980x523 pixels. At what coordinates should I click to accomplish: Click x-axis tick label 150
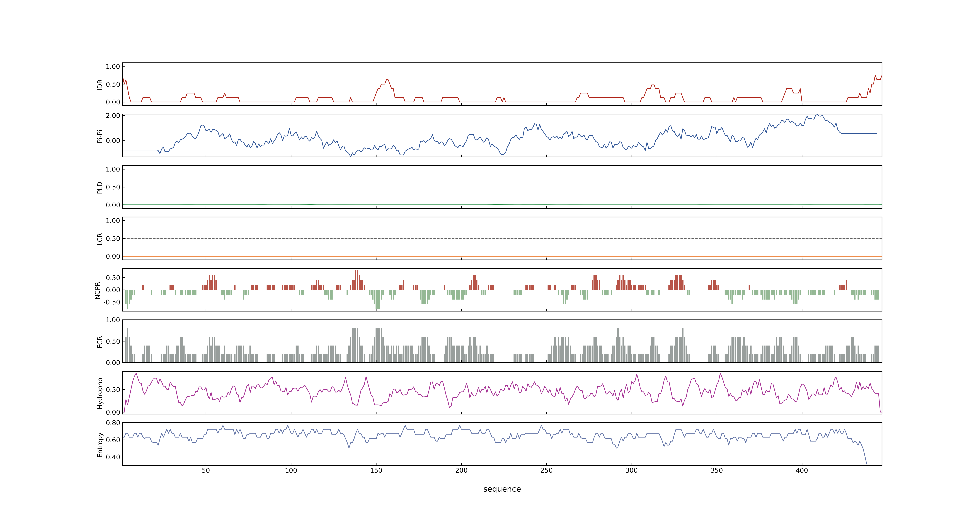tap(376, 470)
